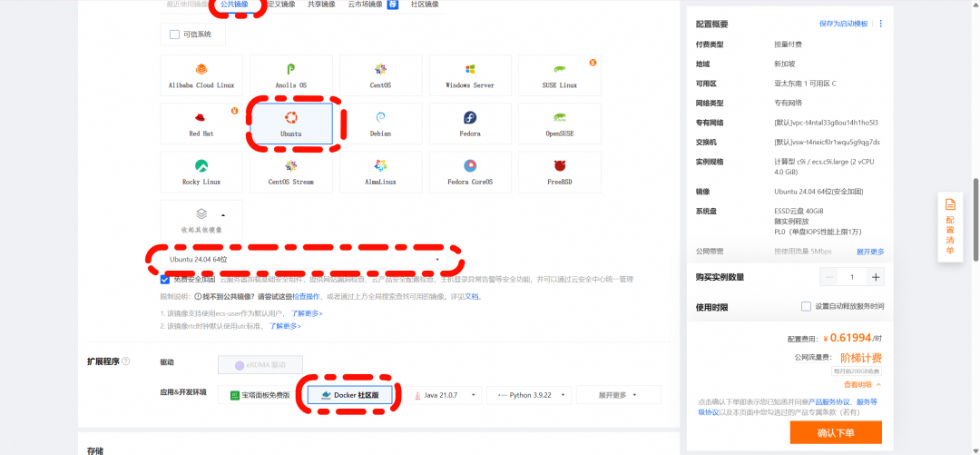Select the Fedora CoreOS image icon
This screenshot has height=455, width=980.
pos(470,166)
